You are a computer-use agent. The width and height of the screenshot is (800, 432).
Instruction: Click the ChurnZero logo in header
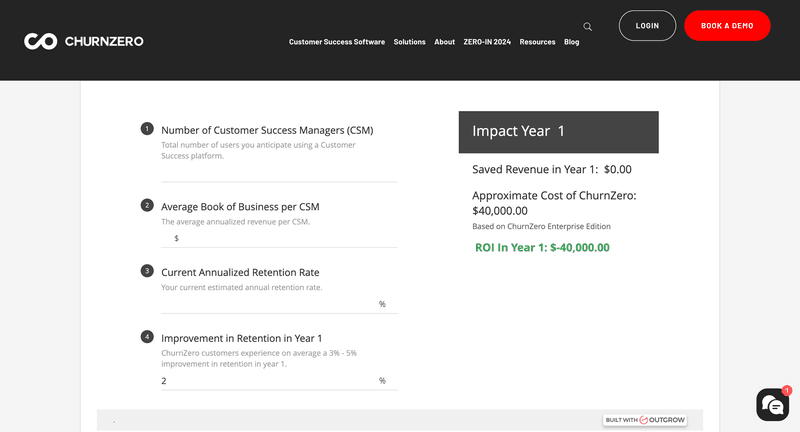pyautogui.click(x=84, y=41)
